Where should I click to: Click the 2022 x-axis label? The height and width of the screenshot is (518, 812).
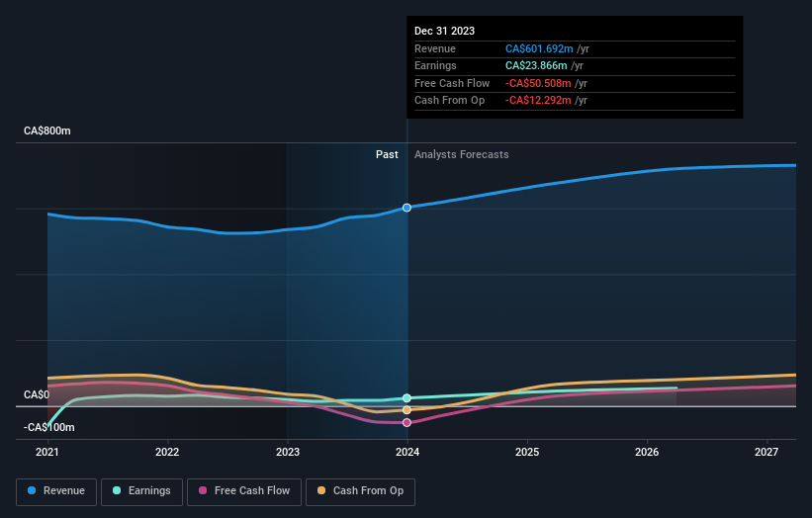coord(167,452)
